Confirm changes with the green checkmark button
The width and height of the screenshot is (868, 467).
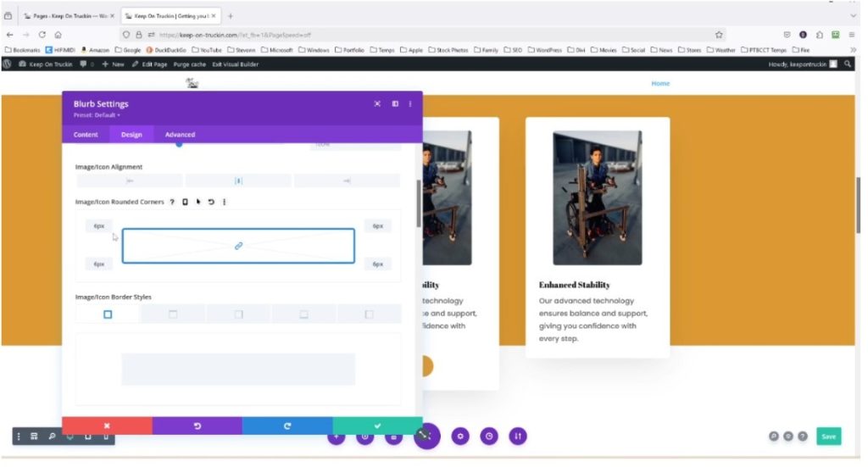[x=377, y=426]
